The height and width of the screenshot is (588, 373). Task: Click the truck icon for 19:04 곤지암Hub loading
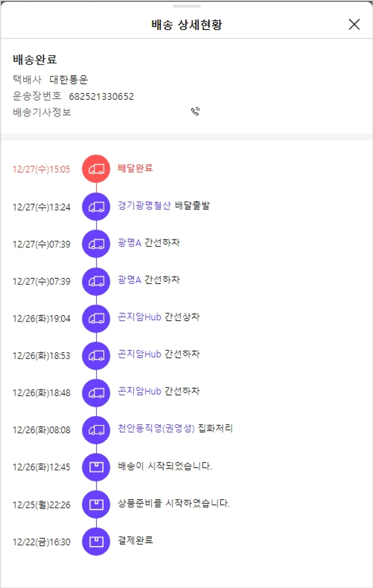pyautogui.click(x=96, y=319)
